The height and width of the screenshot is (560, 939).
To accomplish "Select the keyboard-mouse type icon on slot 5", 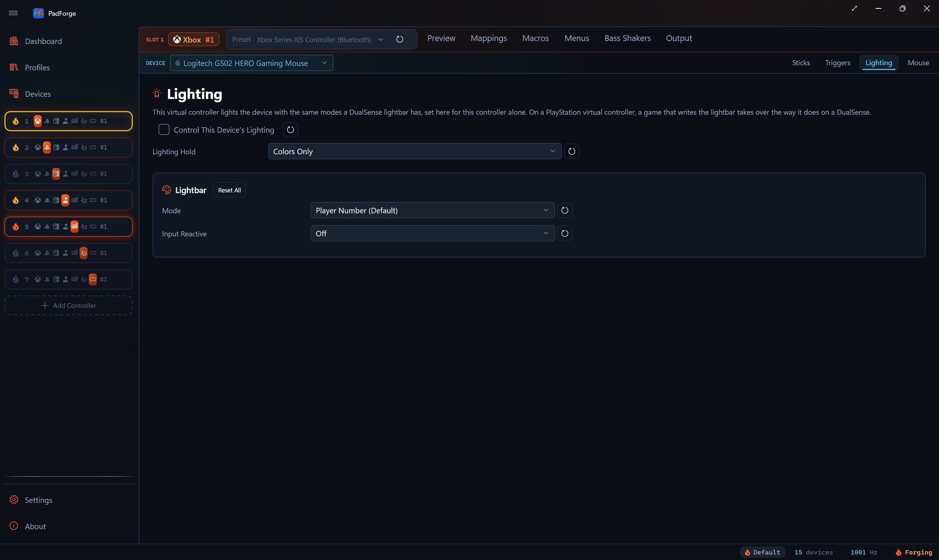I will 74,227.
